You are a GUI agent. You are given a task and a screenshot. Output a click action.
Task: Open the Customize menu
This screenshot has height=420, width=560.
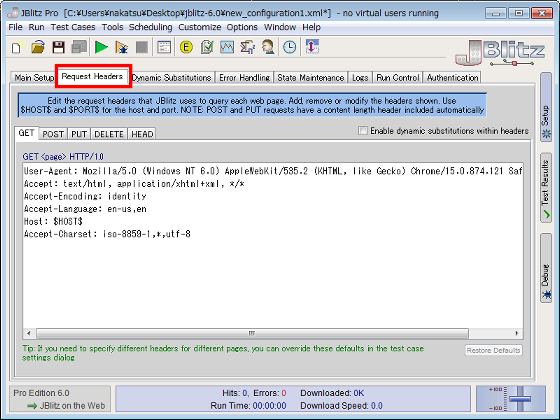pos(200,27)
